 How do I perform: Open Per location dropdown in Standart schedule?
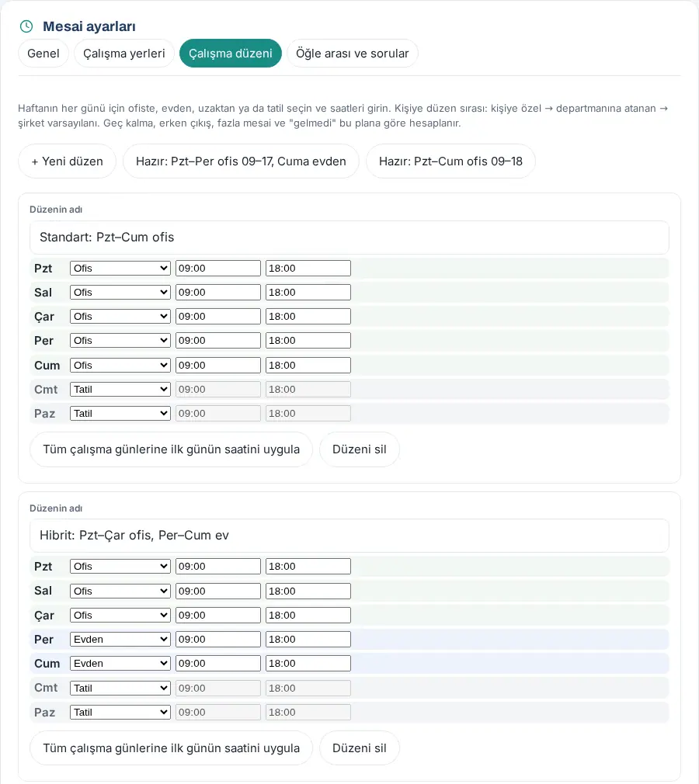click(x=120, y=341)
